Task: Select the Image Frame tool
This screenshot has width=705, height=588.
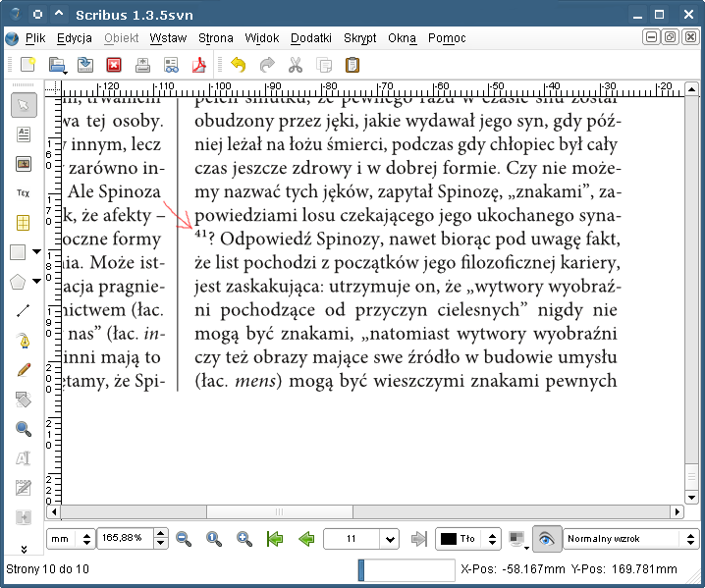Action: [x=24, y=163]
